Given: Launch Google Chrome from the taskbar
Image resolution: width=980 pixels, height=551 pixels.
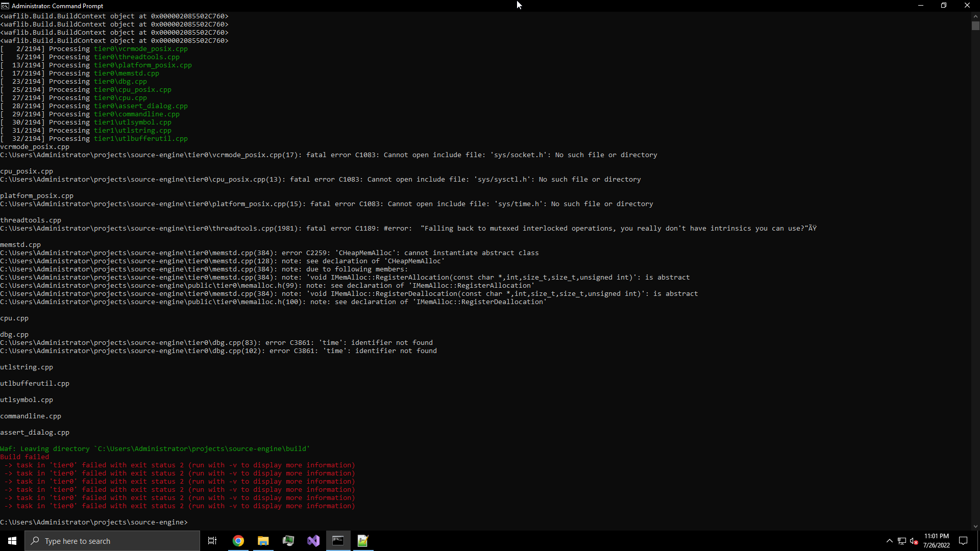Looking at the screenshot, I should coord(238,541).
